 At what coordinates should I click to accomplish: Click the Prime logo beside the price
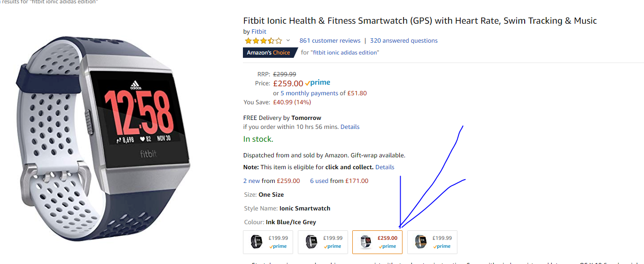(x=318, y=83)
